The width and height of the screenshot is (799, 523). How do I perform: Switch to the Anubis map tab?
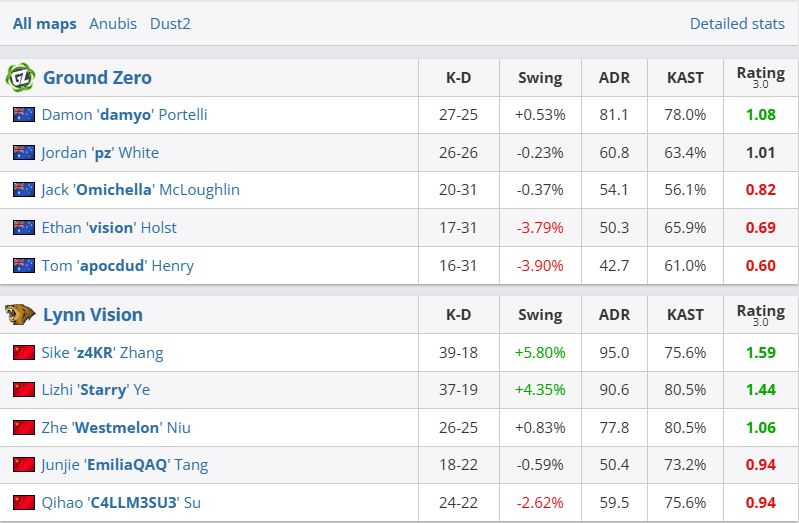point(113,23)
